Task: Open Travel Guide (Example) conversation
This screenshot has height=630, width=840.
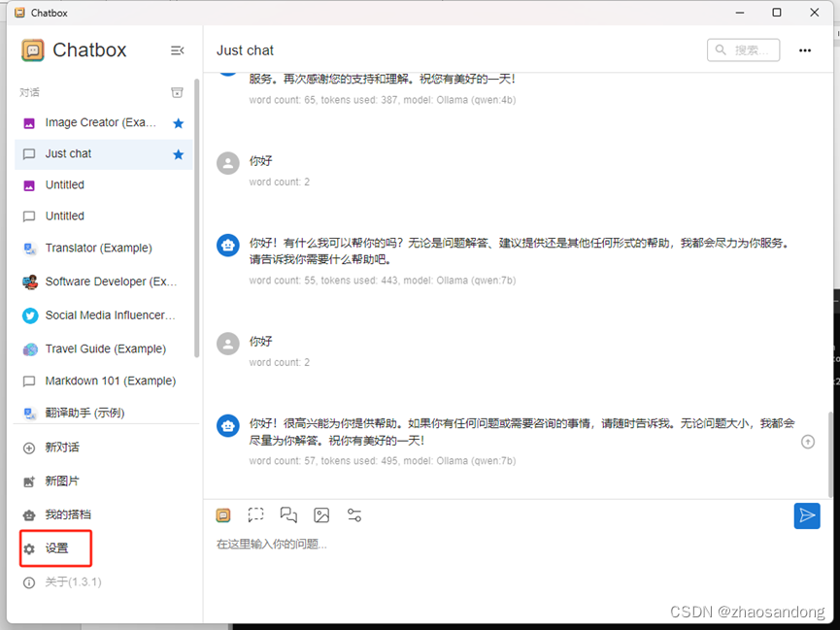Action: tap(103, 349)
